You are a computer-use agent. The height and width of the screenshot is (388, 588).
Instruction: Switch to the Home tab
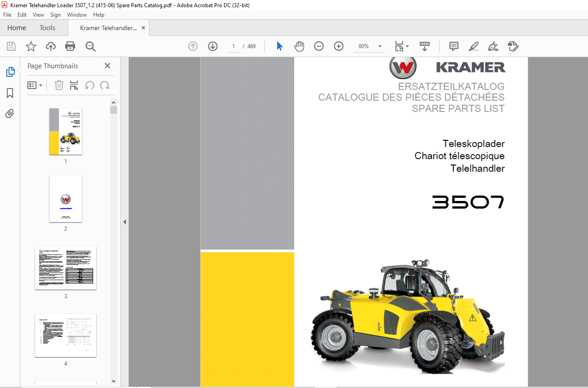[17, 28]
